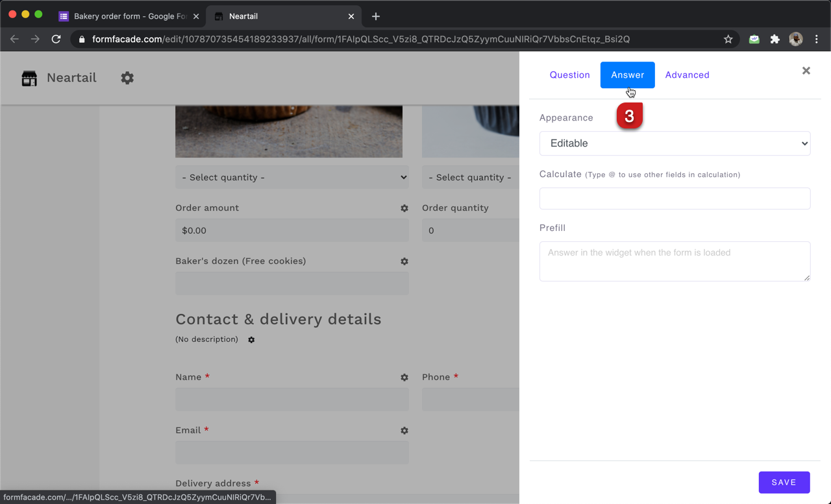Click the browser Extensions puzzle icon

coord(775,39)
